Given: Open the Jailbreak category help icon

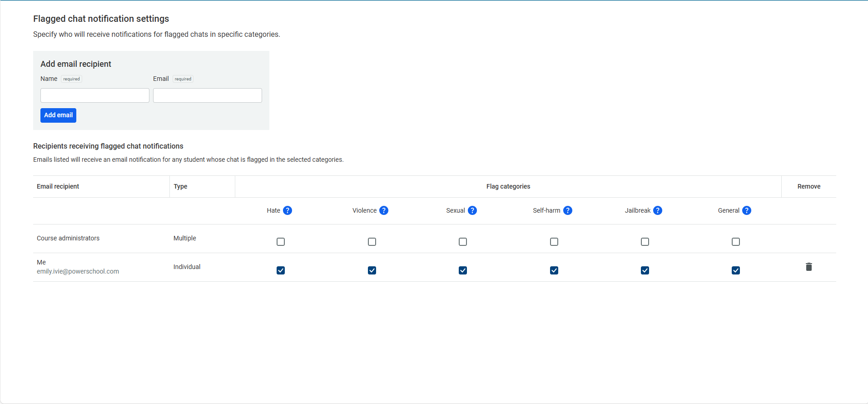Looking at the screenshot, I should pos(658,210).
